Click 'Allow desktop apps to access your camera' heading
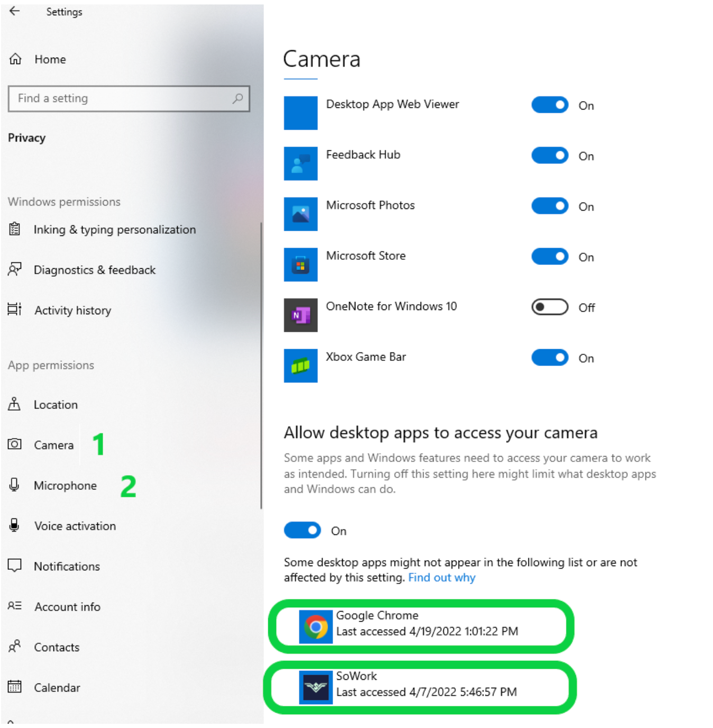This screenshot has height=728, width=713. click(x=441, y=433)
